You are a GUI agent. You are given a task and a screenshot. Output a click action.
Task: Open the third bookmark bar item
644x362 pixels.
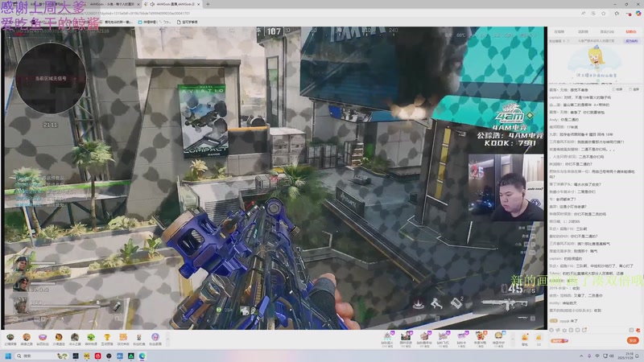[188, 22]
